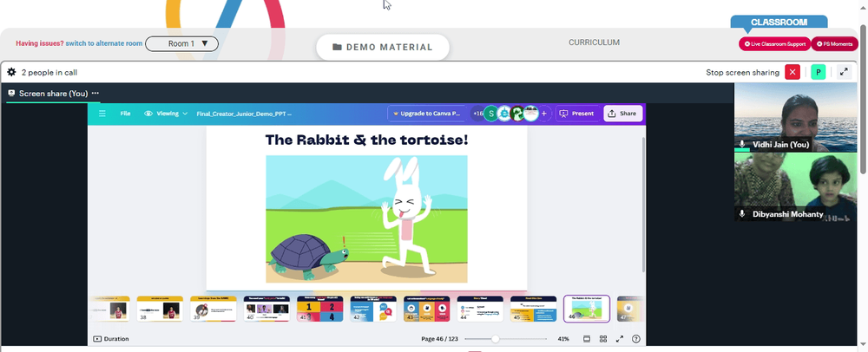Show the +16 additional collaborators
Screen dimensions: 868x352
[477, 114]
